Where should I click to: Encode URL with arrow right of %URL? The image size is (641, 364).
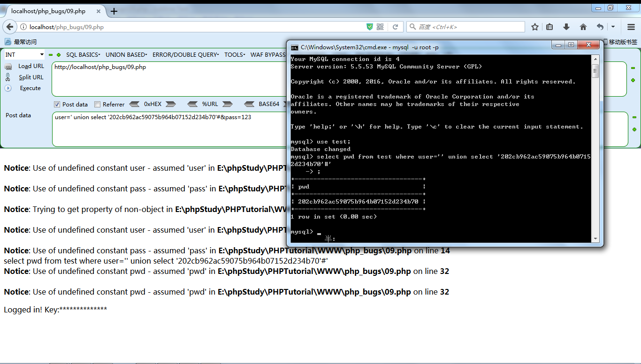click(228, 104)
